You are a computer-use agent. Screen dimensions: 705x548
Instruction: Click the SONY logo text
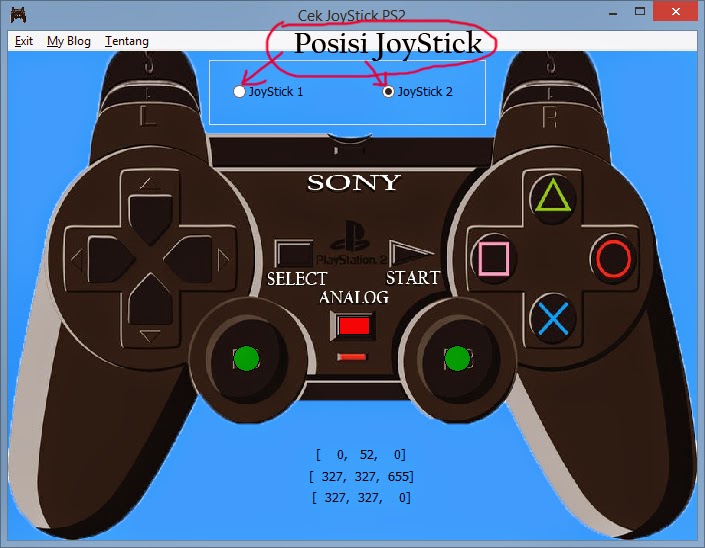click(x=353, y=183)
